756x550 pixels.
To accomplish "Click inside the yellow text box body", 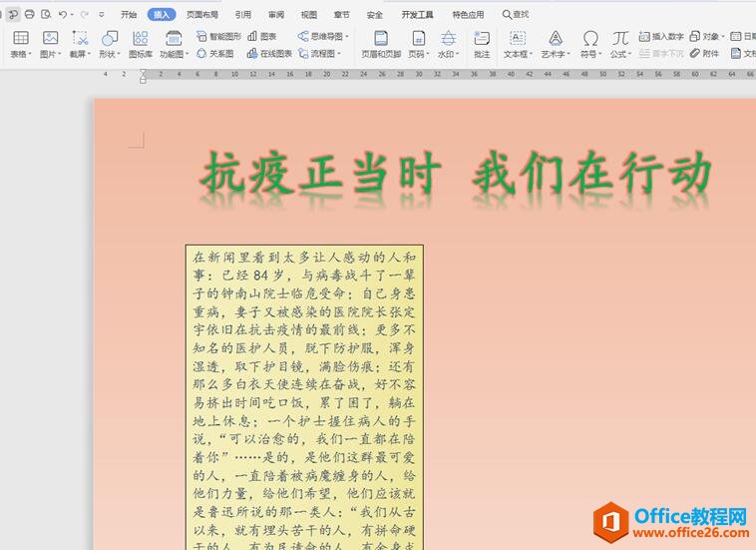I will click(304, 397).
